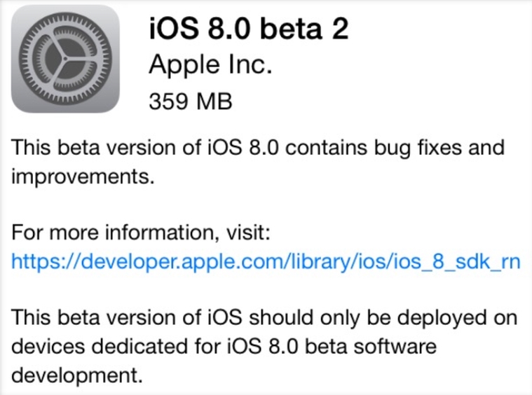Tap the "iOS 8.0 beta 2" title
Screen dimensions: 532x395
[x=248, y=30]
